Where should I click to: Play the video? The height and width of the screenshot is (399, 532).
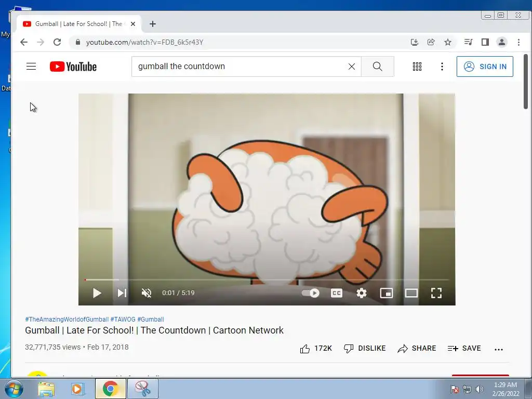pos(97,293)
